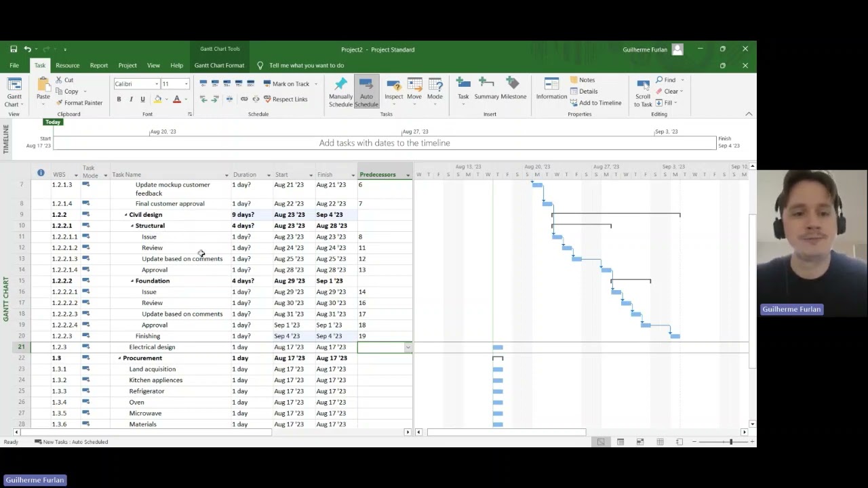Adjust the zoom slider in status bar
The width and height of the screenshot is (868, 488).
pos(731,442)
